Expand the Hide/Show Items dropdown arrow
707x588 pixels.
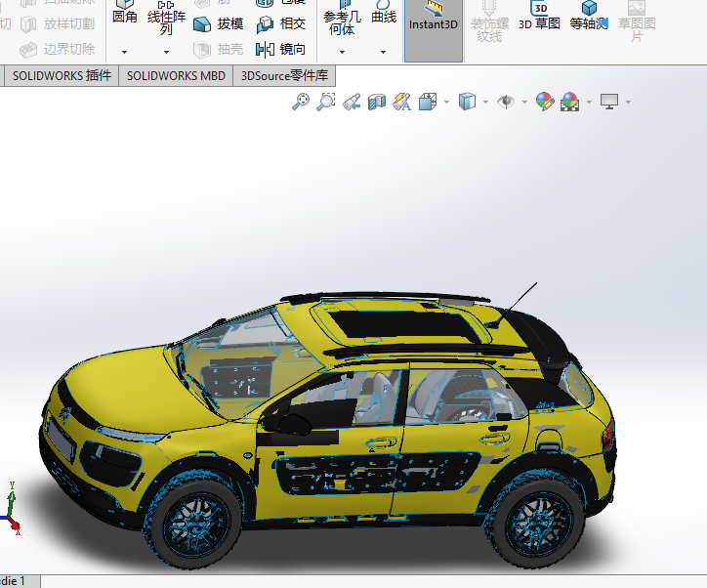point(524,103)
